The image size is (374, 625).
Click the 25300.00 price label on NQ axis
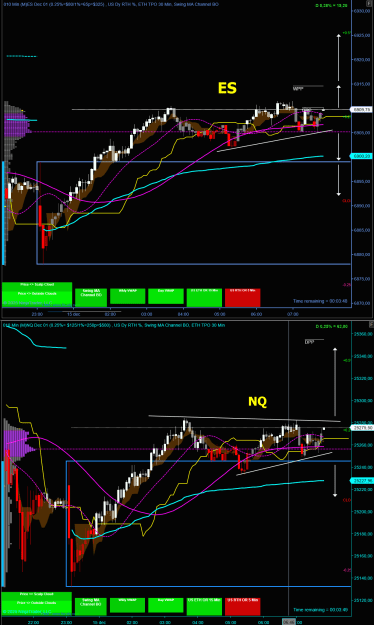tap(362, 401)
